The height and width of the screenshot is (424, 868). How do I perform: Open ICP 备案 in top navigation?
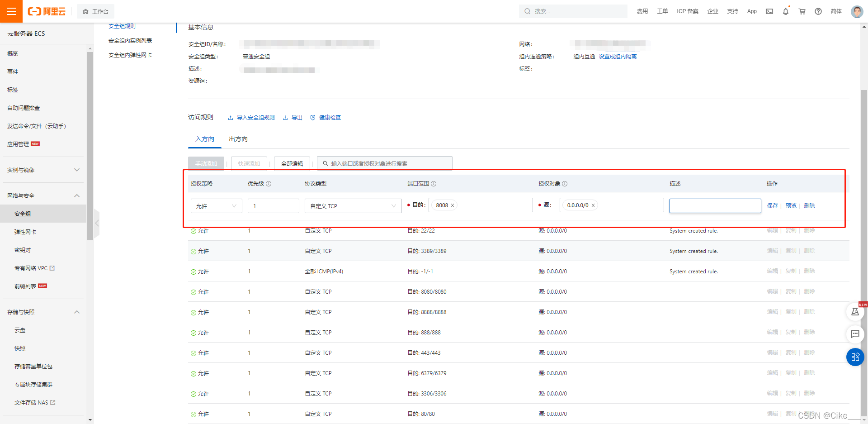click(688, 11)
